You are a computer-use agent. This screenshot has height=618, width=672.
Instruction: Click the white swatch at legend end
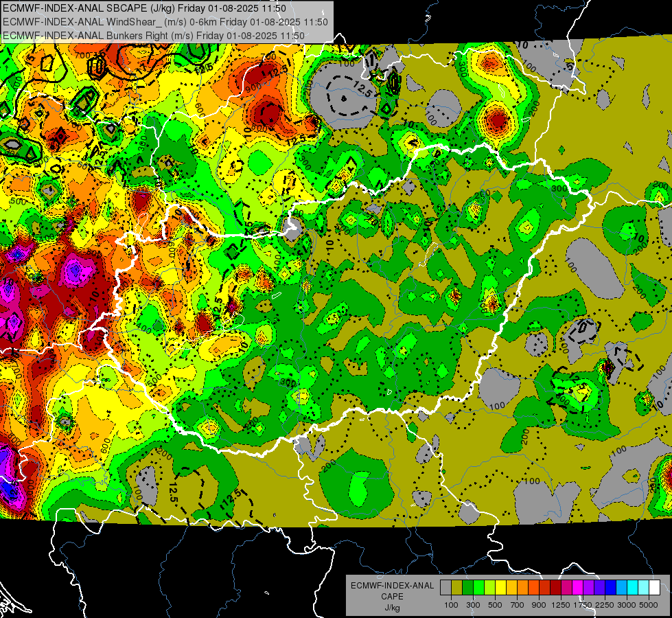(x=654, y=588)
